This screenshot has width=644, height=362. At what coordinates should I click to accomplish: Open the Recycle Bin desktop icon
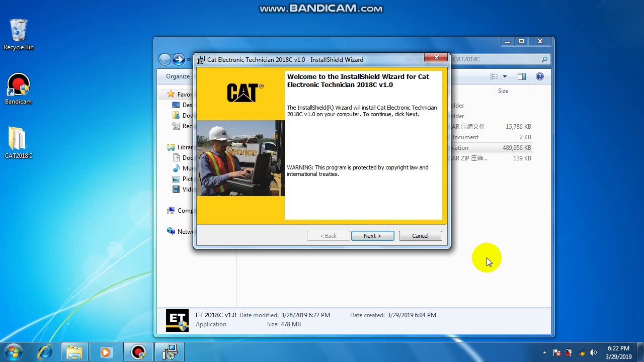coord(19,35)
